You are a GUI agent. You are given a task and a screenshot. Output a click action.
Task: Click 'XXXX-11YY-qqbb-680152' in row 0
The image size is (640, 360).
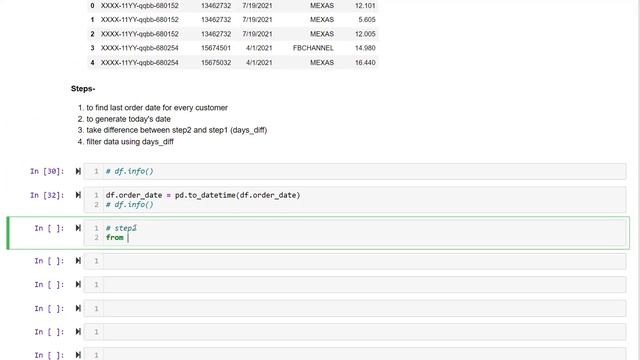140,6
